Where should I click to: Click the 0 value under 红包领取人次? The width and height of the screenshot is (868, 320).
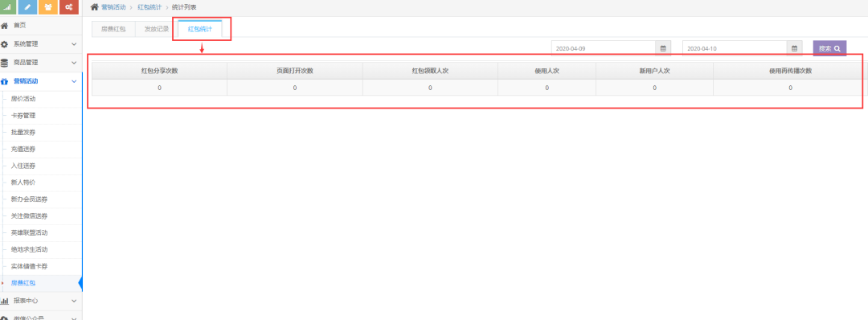coord(430,88)
